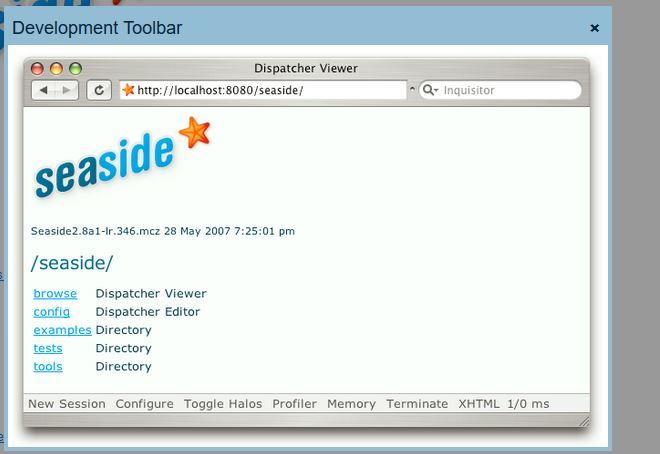Open the Profiler toolbar item
Image resolution: width=660 pixels, height=454 pixels.
pyautogui.click(x=295, y=404)
